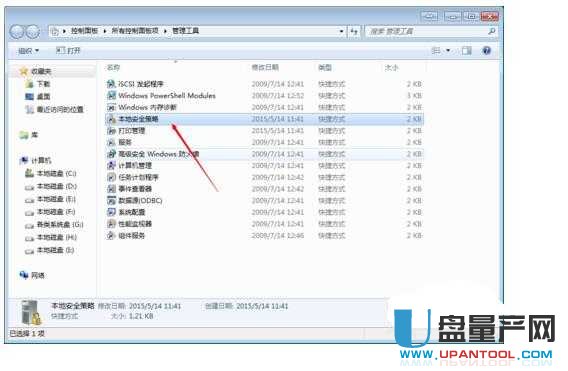This screenshot has width=568, height=371.
Task: Click the 快捷方式 type cell of 服务
Action: point(331,142)
